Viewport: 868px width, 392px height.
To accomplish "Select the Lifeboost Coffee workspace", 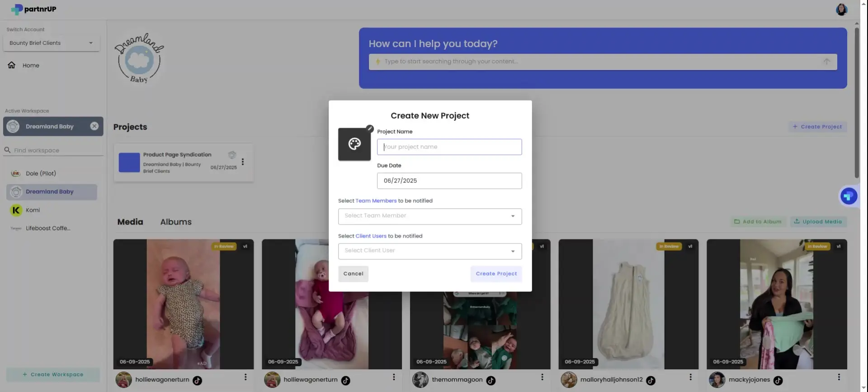I will [52, 229].
